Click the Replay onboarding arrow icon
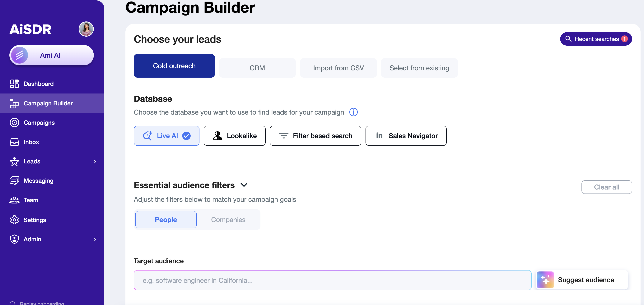The image size is (644, 305). (12, 303)
